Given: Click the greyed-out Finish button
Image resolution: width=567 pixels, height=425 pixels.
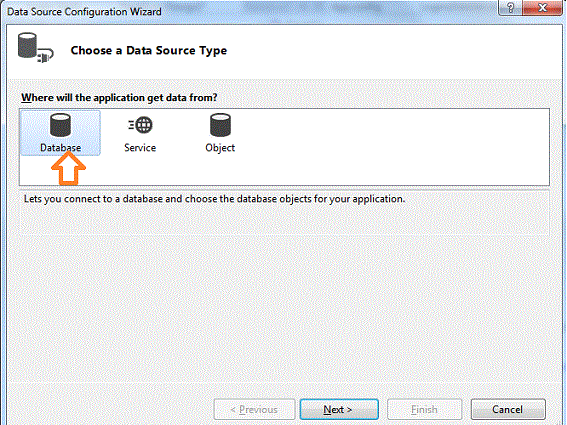Looking at the screenshot, I should pos(425,409).
